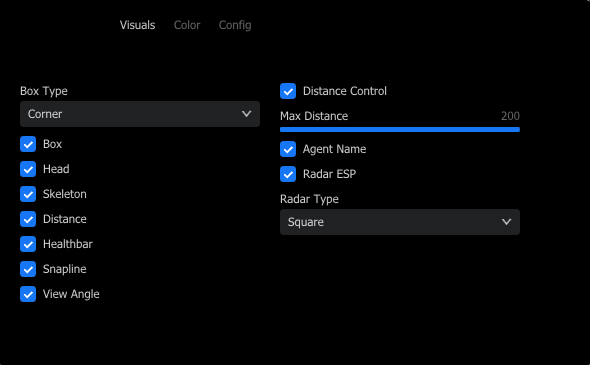Open the Config tab
Image resolution: width=590 pixels, height=365 pixels.
pyautogui.click(x=235, y=25)
